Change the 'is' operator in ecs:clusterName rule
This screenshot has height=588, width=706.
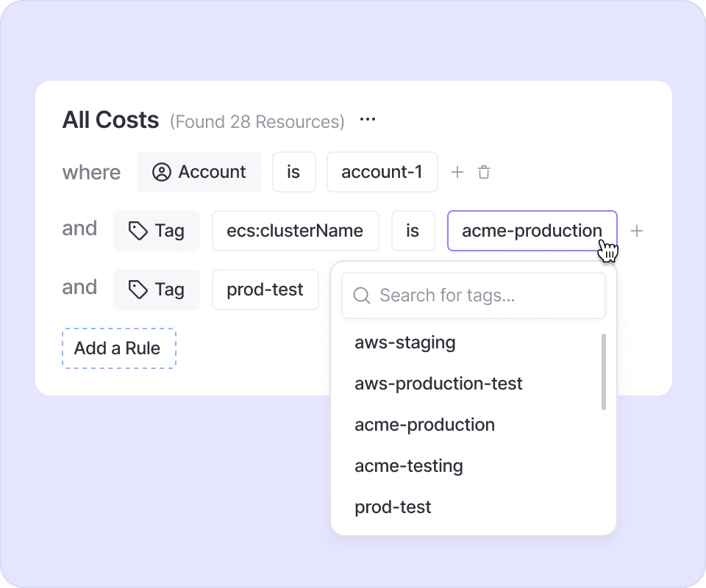(x=413, y=231)
